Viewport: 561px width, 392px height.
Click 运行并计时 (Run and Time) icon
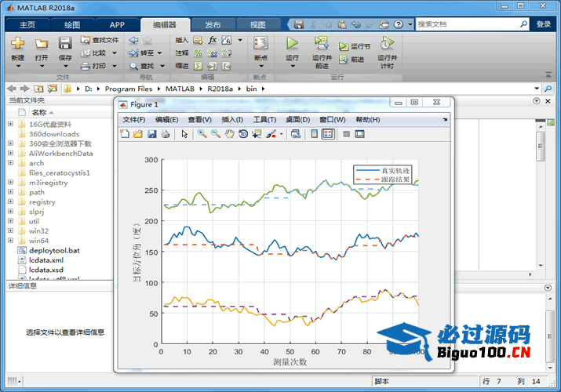387,43
